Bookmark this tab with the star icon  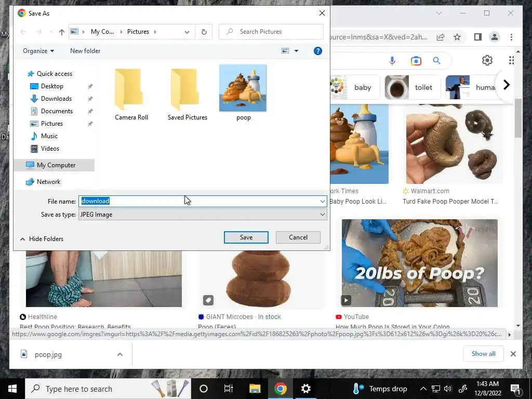tap(457, 37)
